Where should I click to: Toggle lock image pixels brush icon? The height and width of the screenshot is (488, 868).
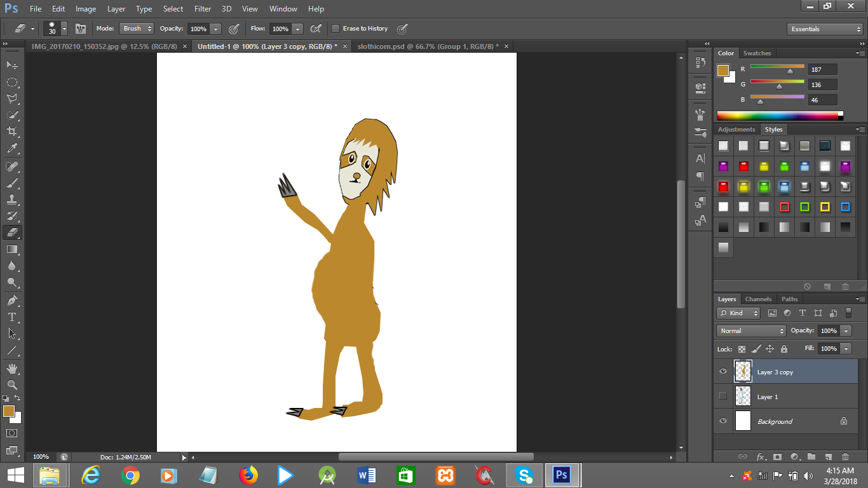click(756, 349)
